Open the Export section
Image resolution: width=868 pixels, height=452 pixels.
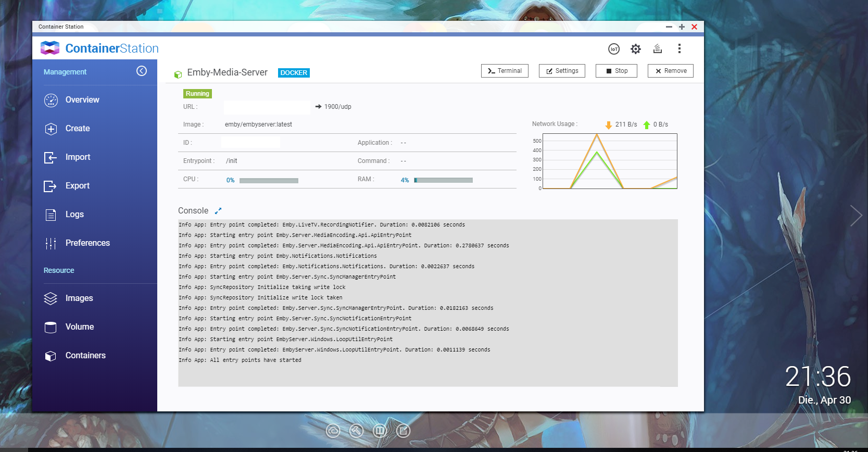click(x=78, y=186)
